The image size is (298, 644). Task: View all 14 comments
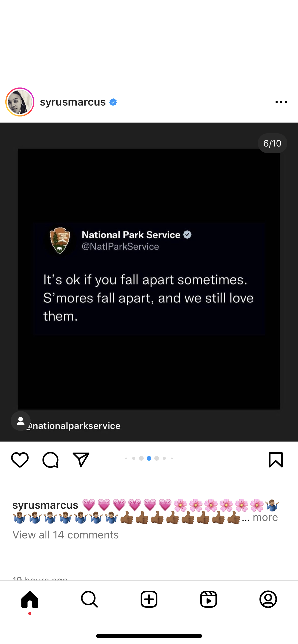65,535
